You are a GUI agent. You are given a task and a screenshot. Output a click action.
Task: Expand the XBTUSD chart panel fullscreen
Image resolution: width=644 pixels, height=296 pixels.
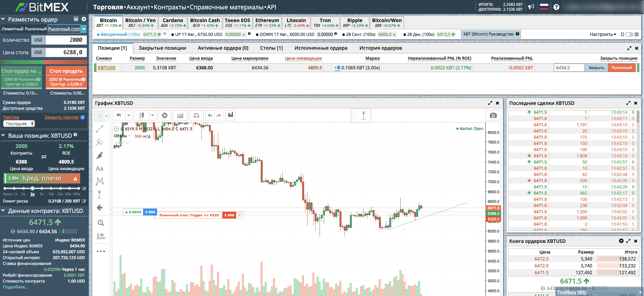point(490,103)
